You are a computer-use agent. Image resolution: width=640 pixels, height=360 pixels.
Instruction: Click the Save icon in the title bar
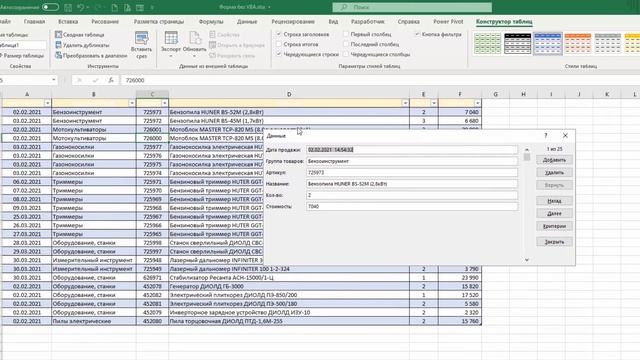[x=68, y=7]
